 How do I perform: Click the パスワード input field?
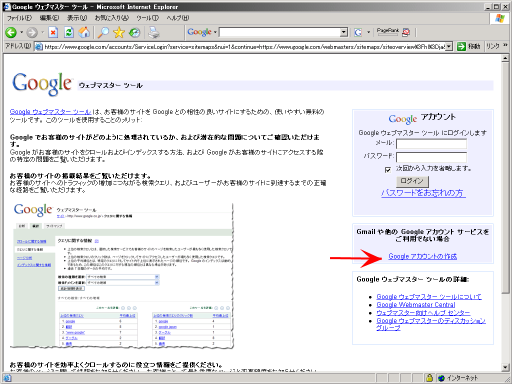pos(431,157)
